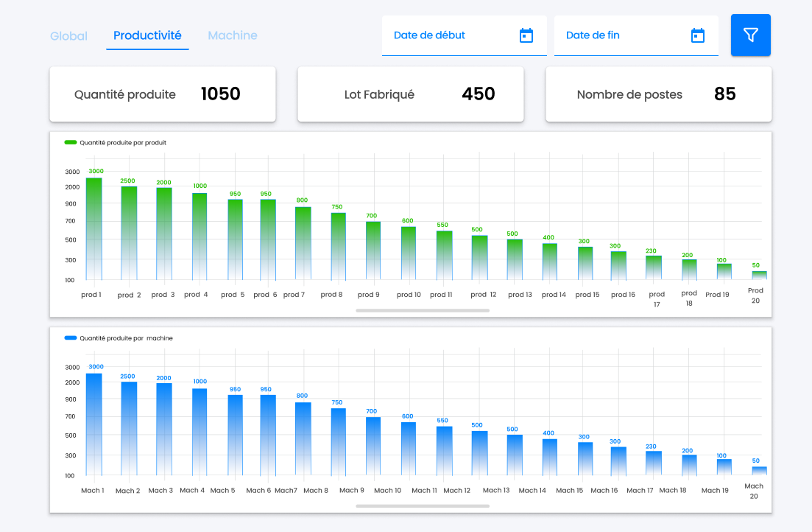Select the calendar icon next to Date de début
This screenshot has width=812, height=532.
tap(526, 35)
